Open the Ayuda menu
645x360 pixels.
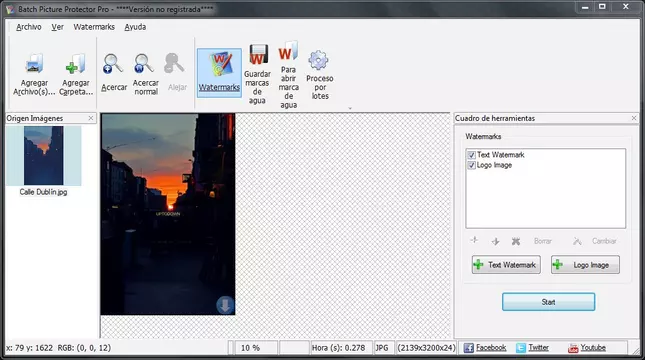[135, 27]
